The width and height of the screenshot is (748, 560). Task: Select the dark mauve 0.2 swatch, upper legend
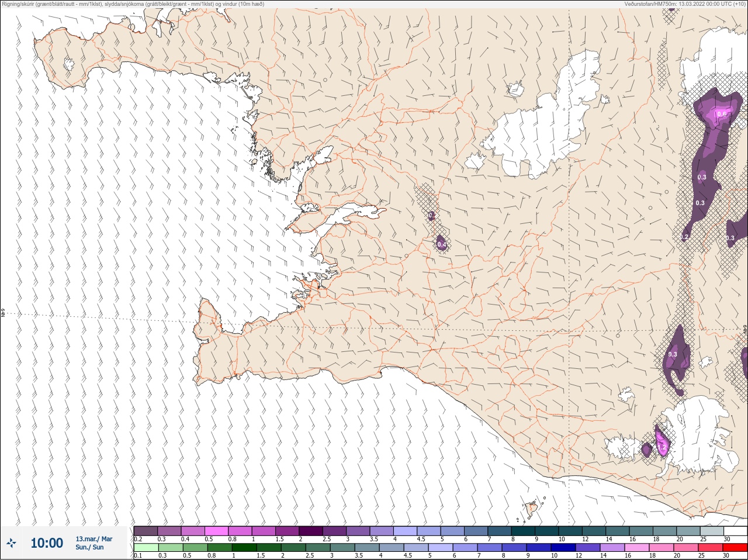click(146, 531)
